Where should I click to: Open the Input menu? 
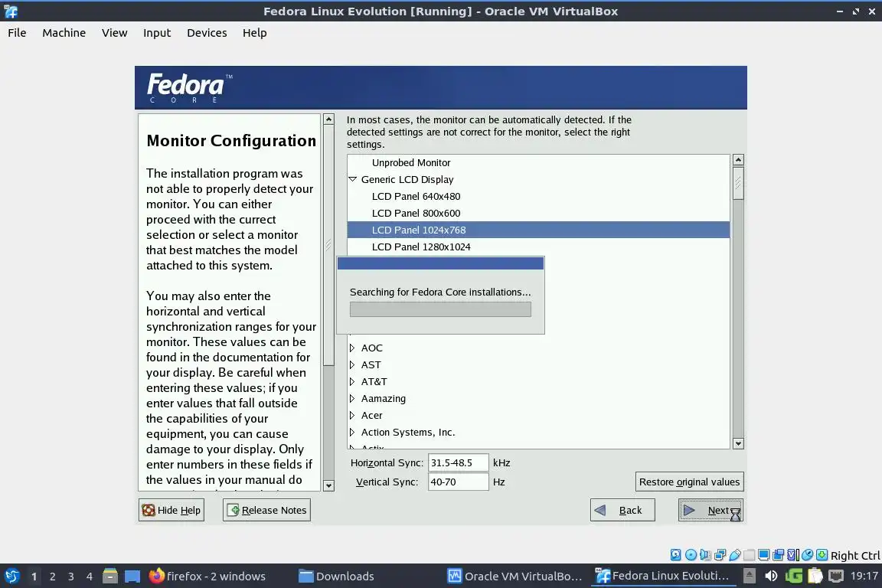click(156, 33)
